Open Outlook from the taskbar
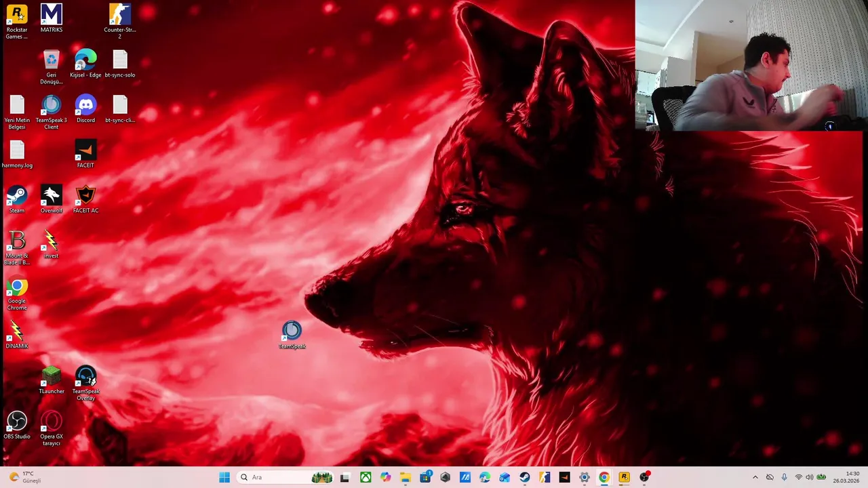This screenshot has width=868, height=488. point(505,477)
